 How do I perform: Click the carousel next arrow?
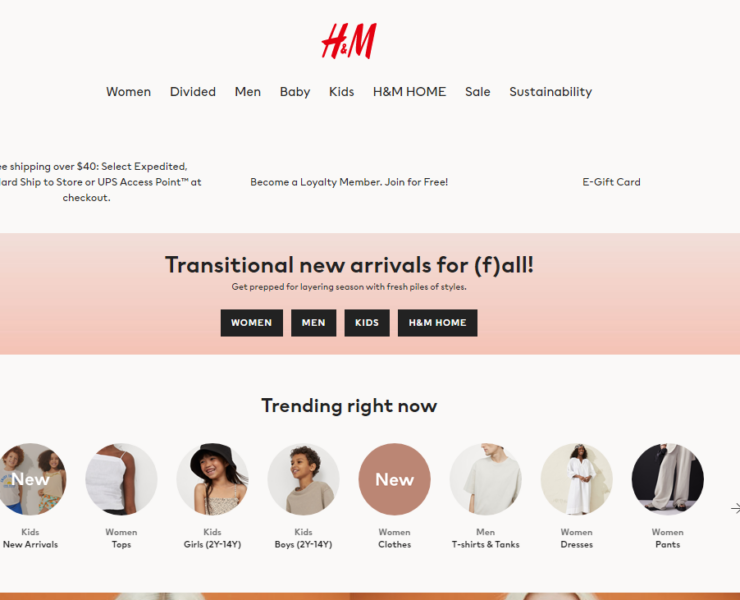735,508
